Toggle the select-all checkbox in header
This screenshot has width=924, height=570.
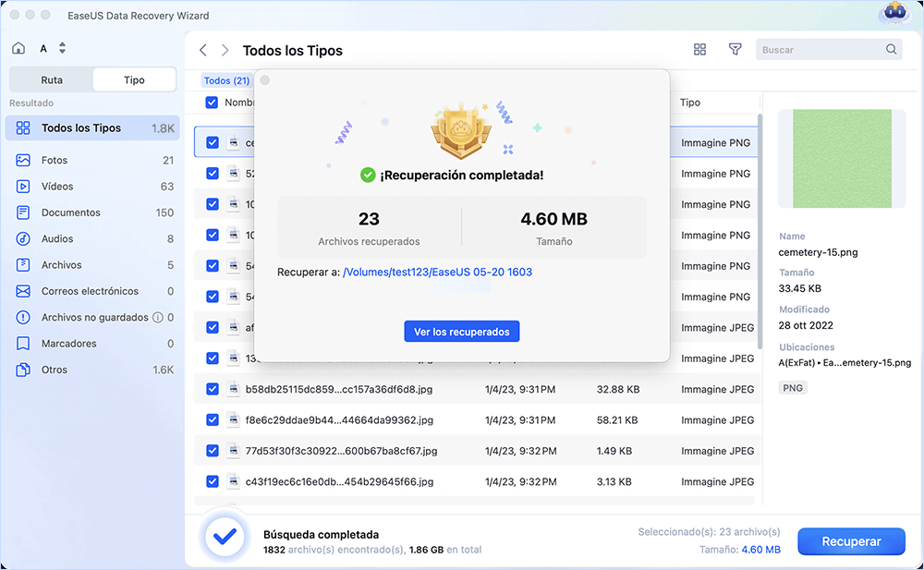click(x=212, y=103)
